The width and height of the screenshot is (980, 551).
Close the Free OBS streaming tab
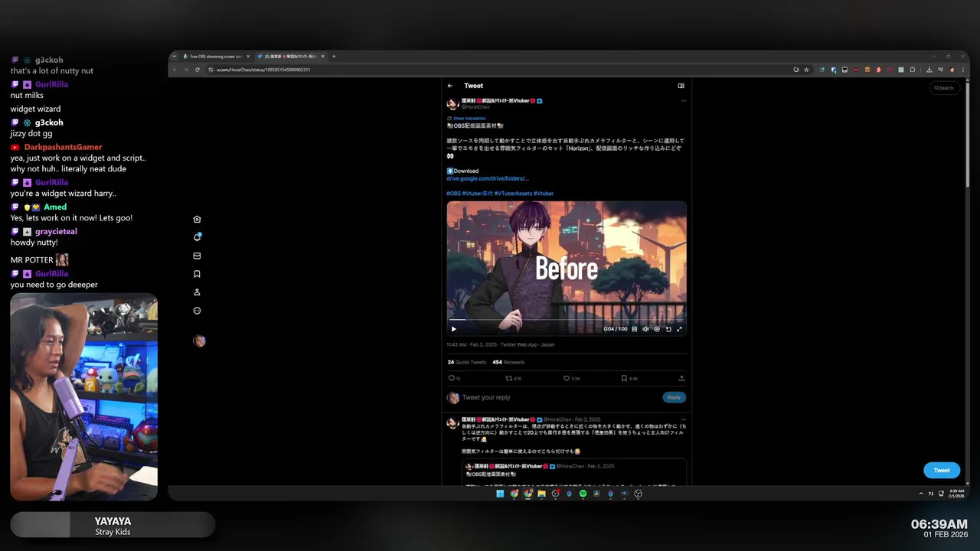pyautogui.click(x=248, y=56)
